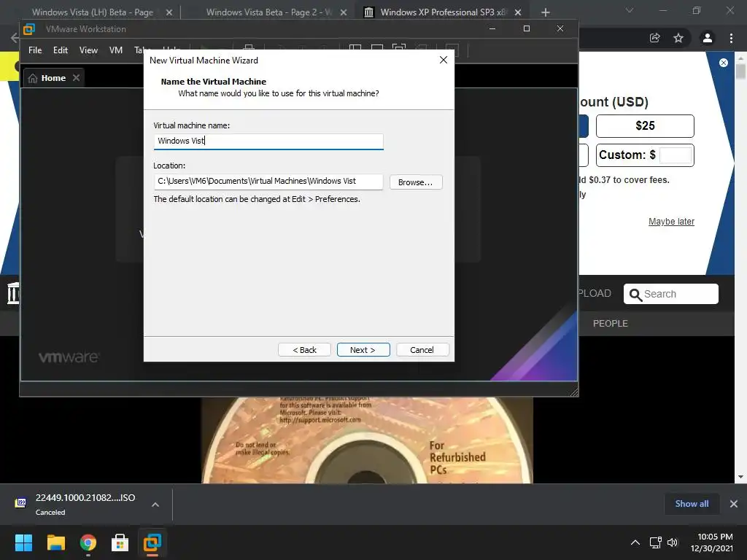Open the View menu in VMware Workstation
The height and width of the screenshot is (560, 747).
[88, 50]
